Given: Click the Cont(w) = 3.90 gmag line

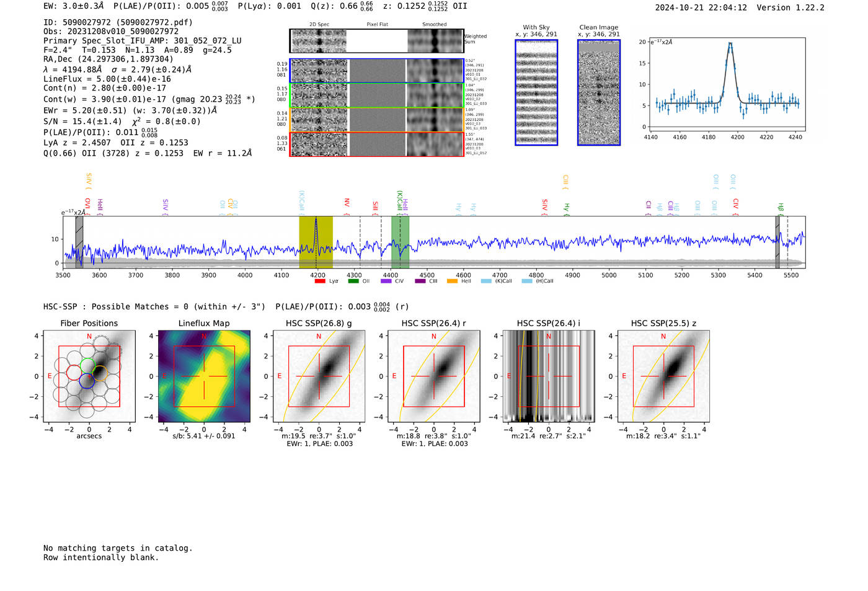Looking at the screenshot, I should [149, 99].
